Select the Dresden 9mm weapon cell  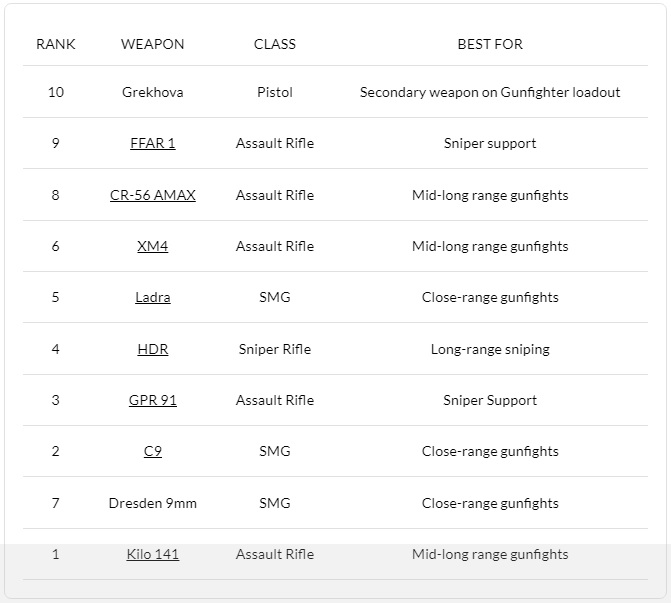pos(152,503)
